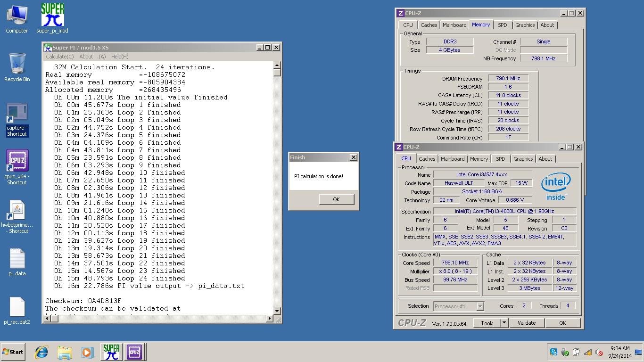Open About...(A) menu in Super PI
Image resolution: width=644 pixels, height=362 pixels.
[x=92, y=57]
